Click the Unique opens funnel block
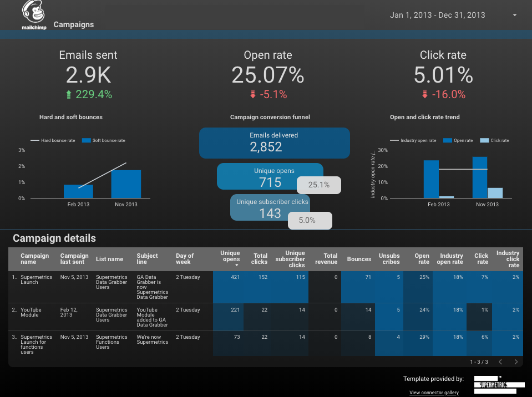The image size is (532, 397). click(x=270, y=176)
